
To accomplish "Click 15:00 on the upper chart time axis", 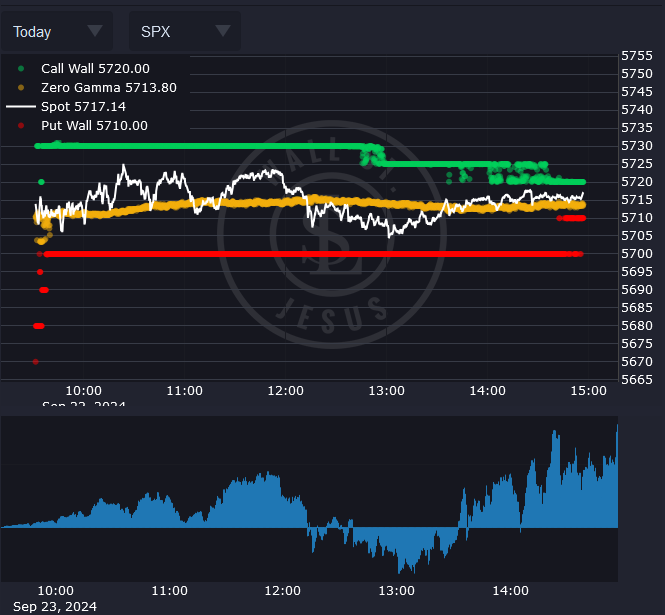I will click(x=588, y=391).
